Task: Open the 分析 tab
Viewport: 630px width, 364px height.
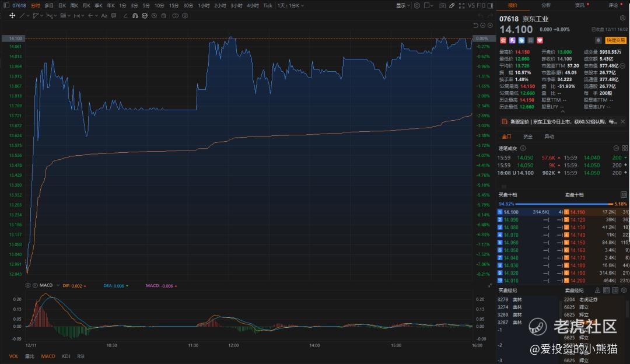Action: click(x=546, y=5)
